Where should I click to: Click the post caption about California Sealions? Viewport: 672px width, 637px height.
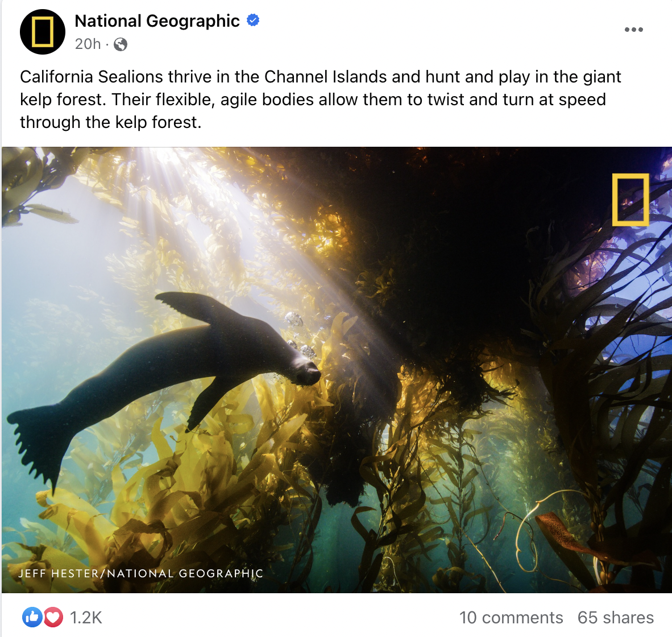[x=320, y=100]
